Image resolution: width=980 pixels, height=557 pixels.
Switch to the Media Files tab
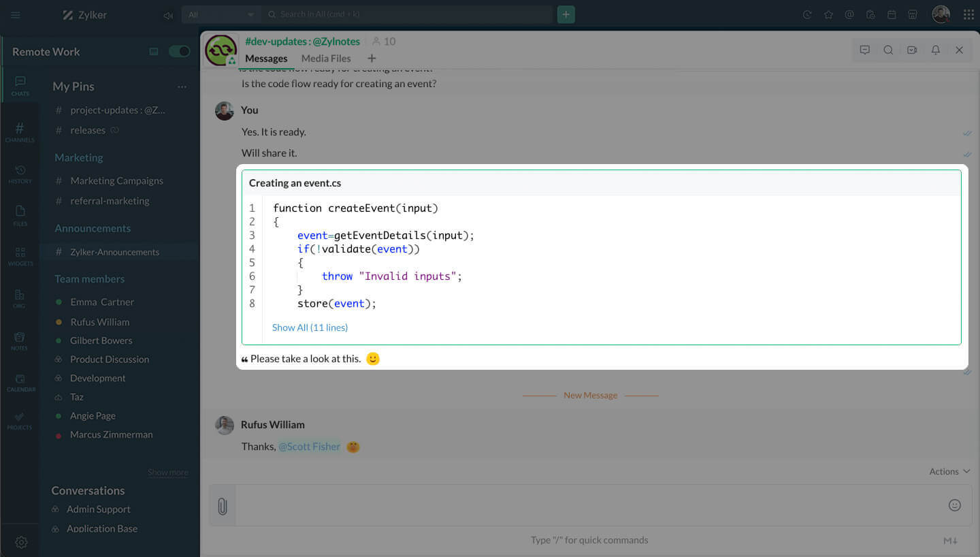[x=326, y=59]
